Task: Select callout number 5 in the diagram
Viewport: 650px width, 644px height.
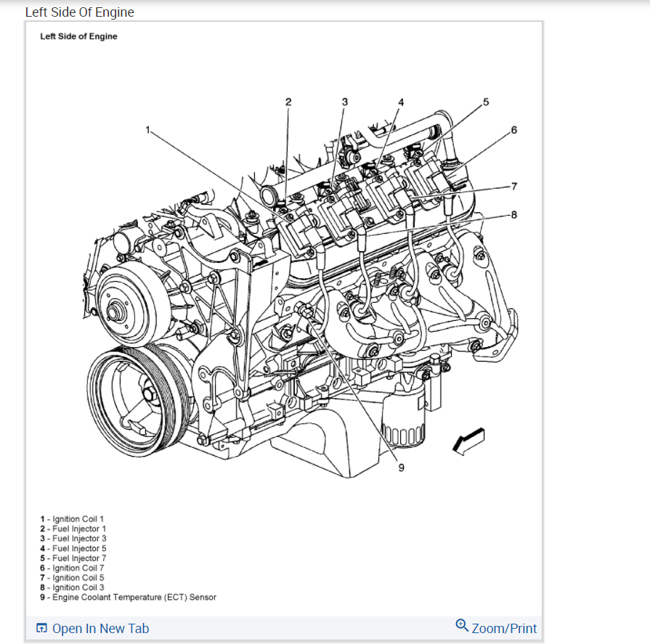Action: point(486,102)
